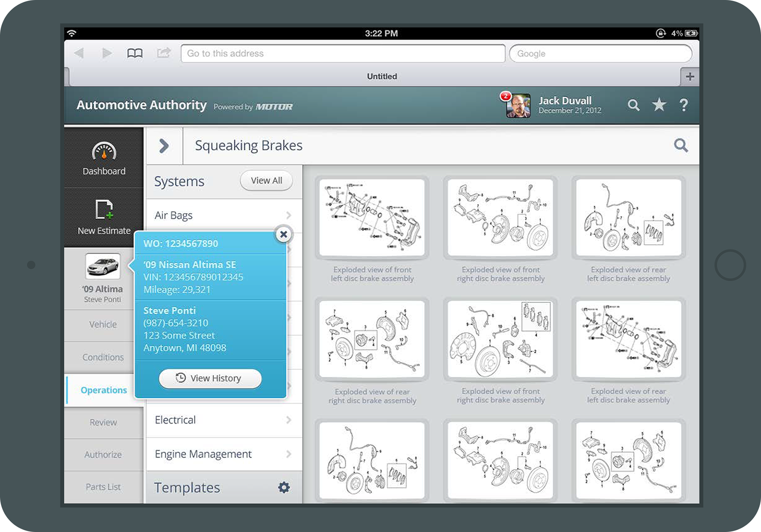
Task: Expand Electrical system category
Action: (x=224, y=420)
